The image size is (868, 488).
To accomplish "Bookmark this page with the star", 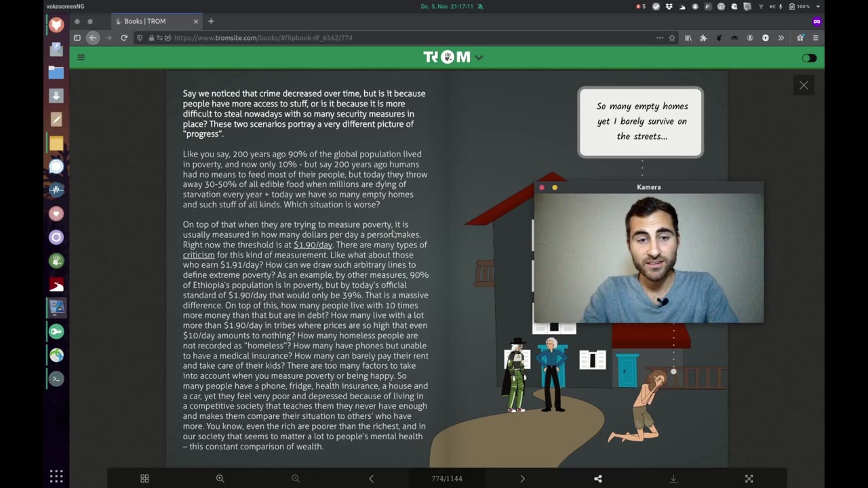I will pos(672,38).
